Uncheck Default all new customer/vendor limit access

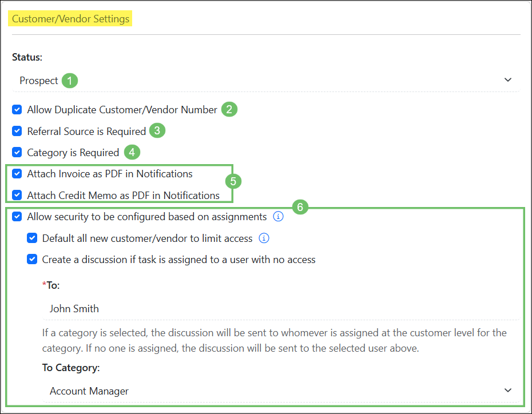pyautogui.click(x=32, y=237)
